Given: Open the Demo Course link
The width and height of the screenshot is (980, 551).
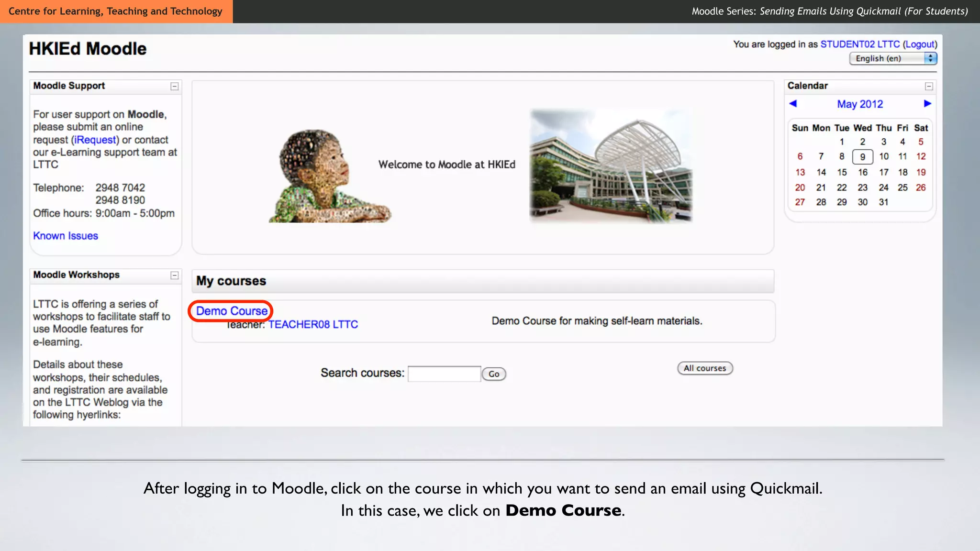Looking at the screenshot, I should click(232, 311).
